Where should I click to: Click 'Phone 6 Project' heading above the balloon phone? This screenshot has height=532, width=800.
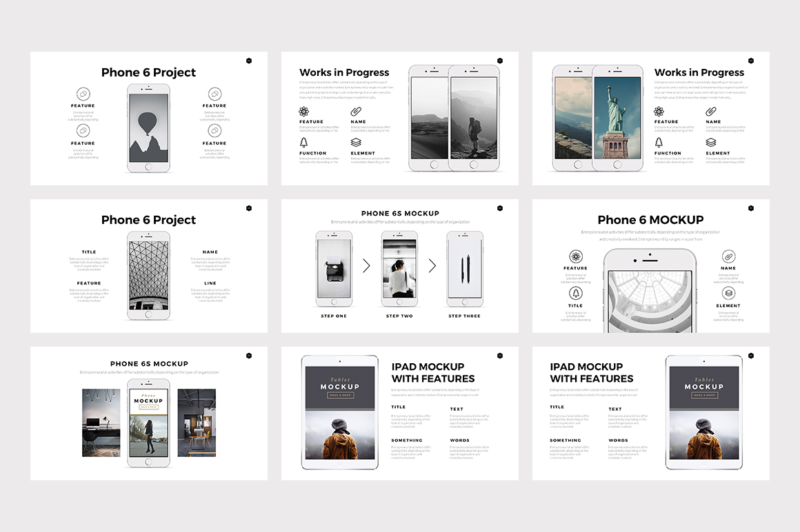pos(148,72)
